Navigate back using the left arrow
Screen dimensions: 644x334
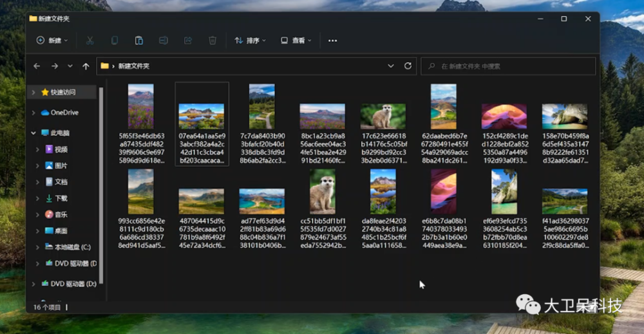(37, 66)
